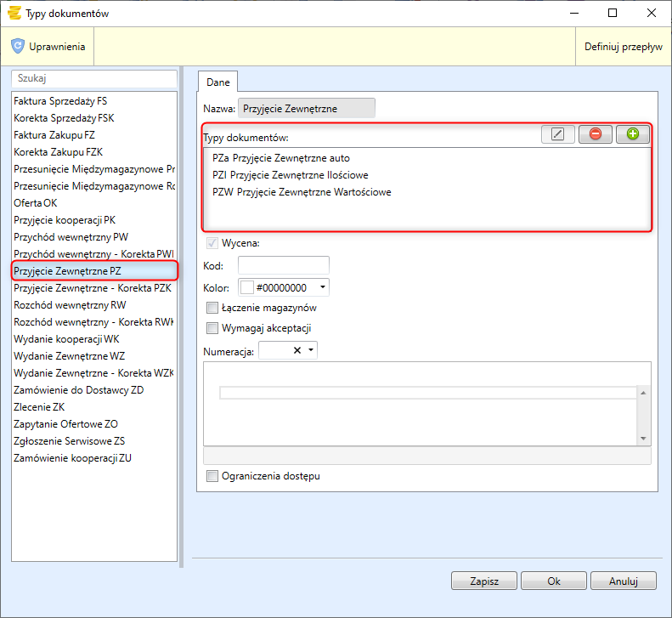Select Faktura Sprzedaży FS in list
The image size is (672, 618).
[60, 101]
